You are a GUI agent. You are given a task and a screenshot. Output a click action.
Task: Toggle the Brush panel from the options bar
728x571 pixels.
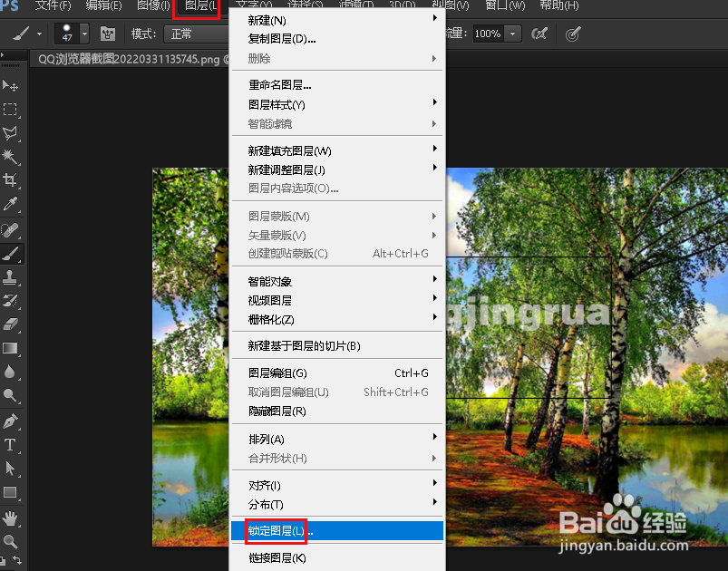[x=107, y=34]
